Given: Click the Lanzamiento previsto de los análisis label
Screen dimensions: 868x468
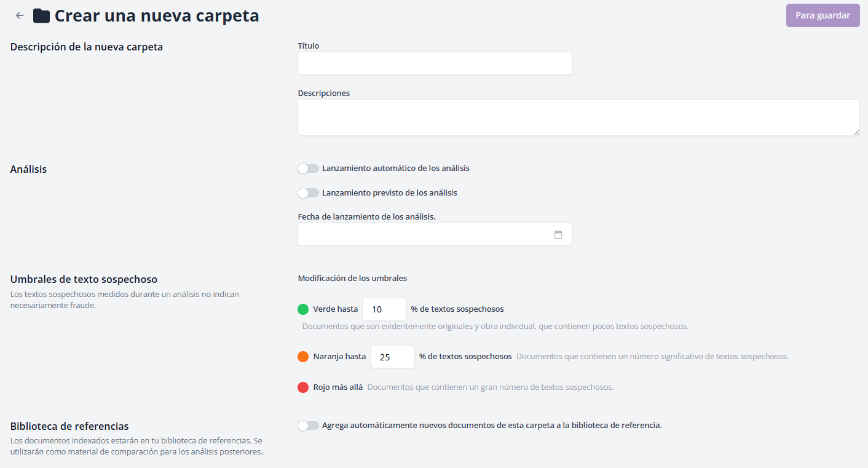Looking at the screenshot, I should pos(389,193).
